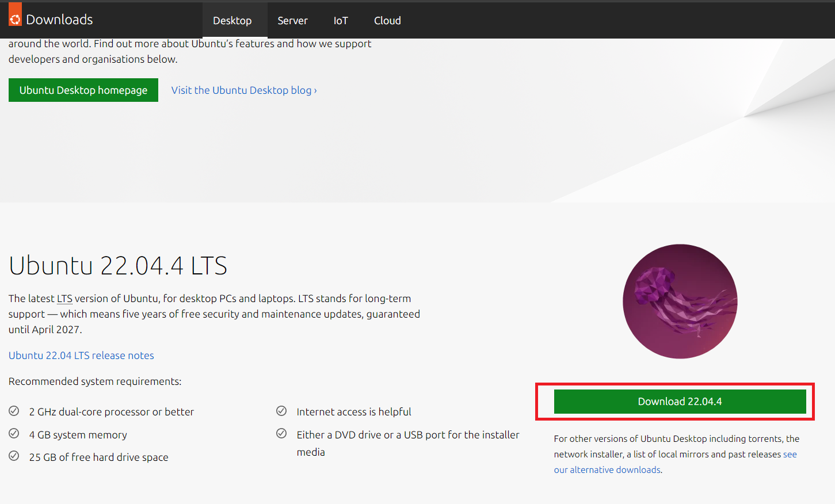Click the Downloads title in the navigation bar
This screenshot has height=504, width=835.
[x=59, y=20]
